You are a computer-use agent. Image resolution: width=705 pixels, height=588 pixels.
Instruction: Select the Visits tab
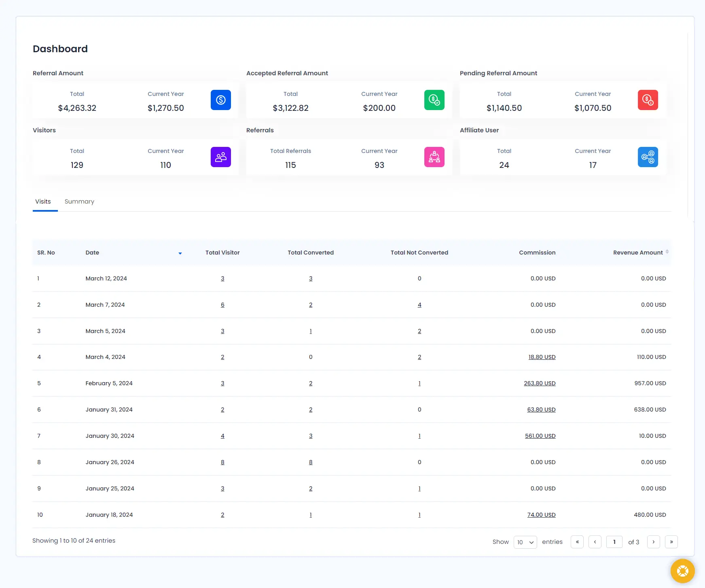pos(43,202)
